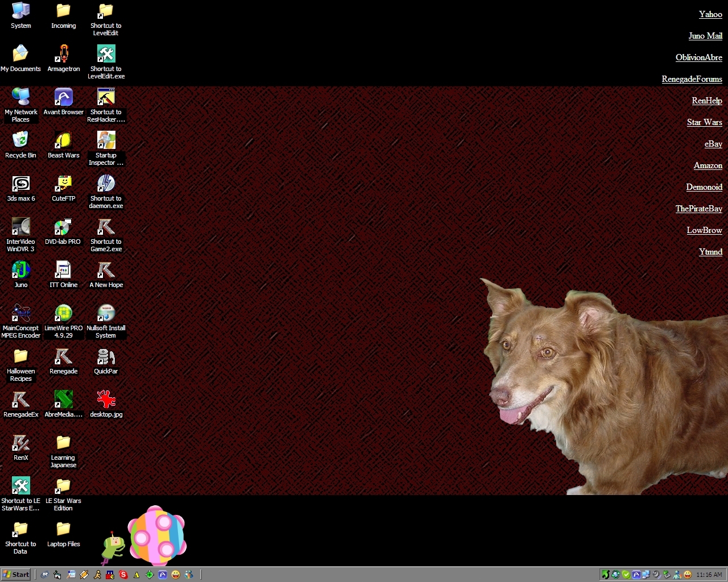Screen dimensions: 728x582
Task: Select the LimeWire PRO 4.9.29 icon
Action: [63, 313]
